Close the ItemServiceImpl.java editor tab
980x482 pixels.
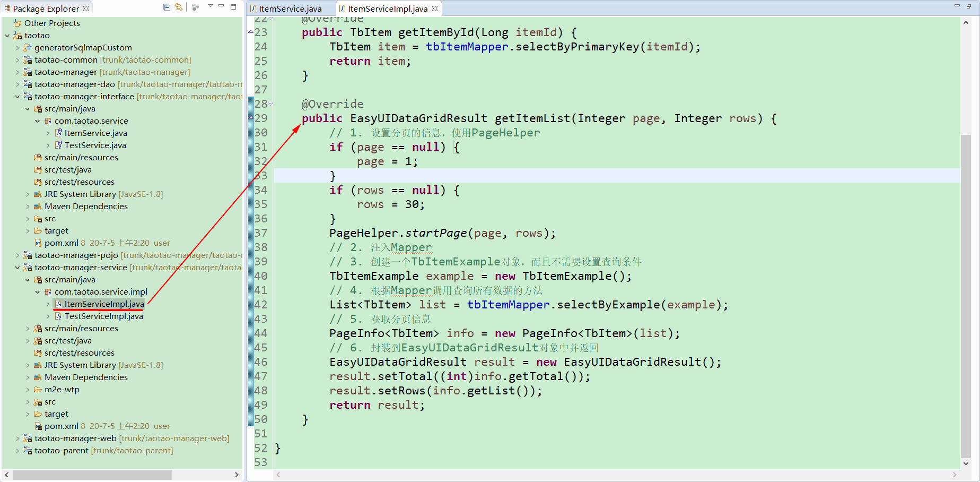pyautogui.click(x=435, y=8)
